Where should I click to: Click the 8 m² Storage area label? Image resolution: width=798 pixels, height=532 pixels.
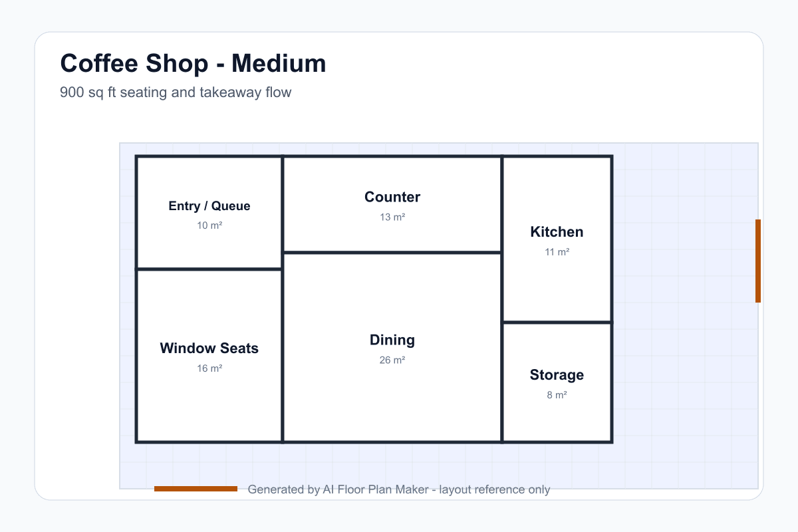pos(557,395)
